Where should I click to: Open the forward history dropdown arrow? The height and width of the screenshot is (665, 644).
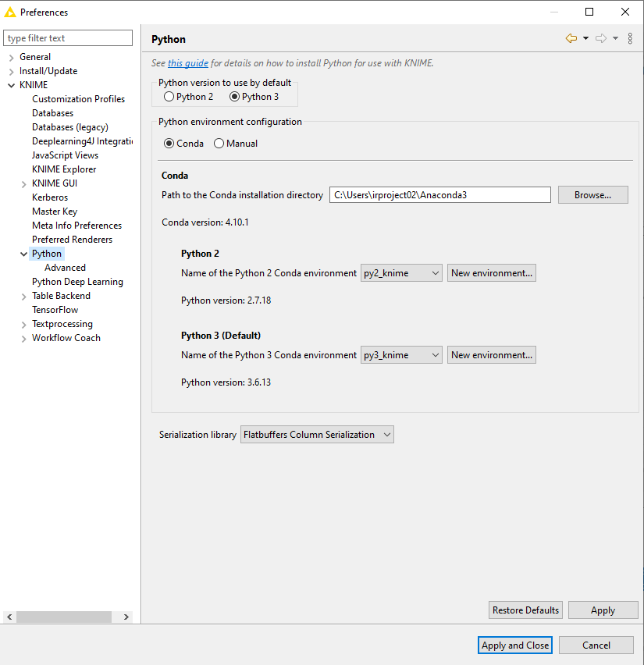[x=616, y=38]
